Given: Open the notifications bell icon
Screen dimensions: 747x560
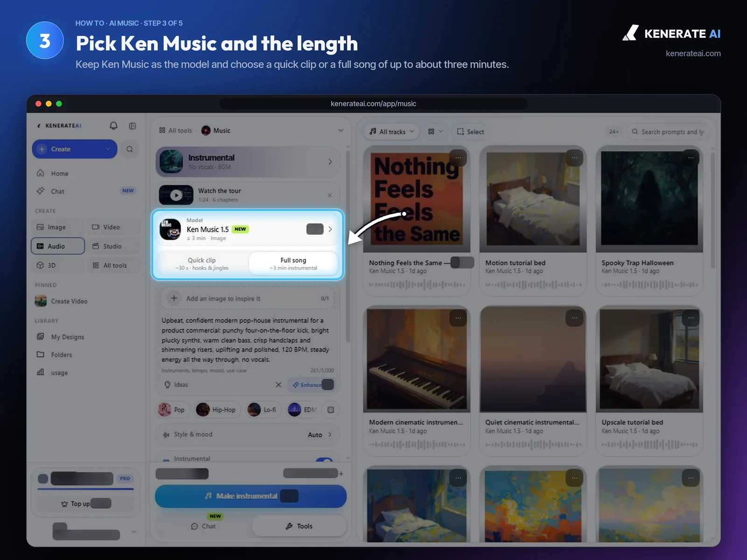Looking at the screenshot, I should pyautogui.click(x=113, y=126).
